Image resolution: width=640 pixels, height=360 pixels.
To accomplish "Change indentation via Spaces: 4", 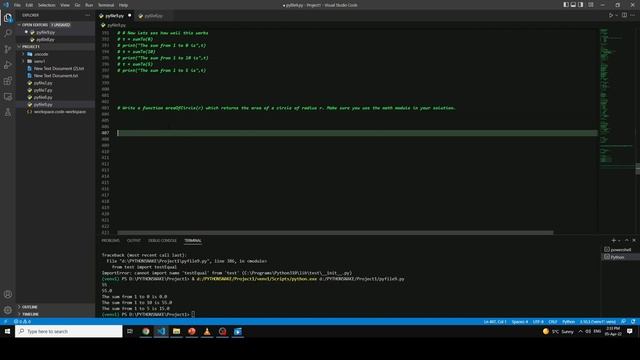I will [520, 322].
